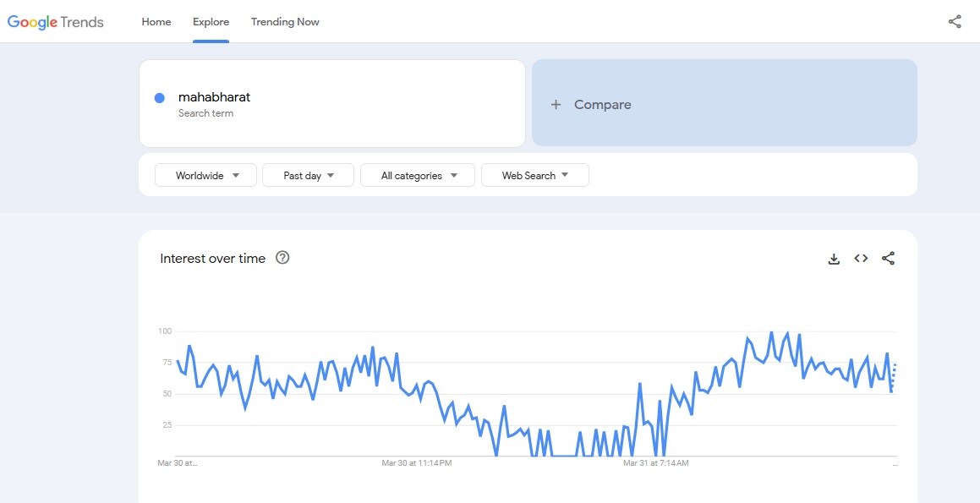The width and height of the screenshot is (980, 503).
Task: Click the Mar 31 at 7:14AM axis label
Action: point(655,463)
